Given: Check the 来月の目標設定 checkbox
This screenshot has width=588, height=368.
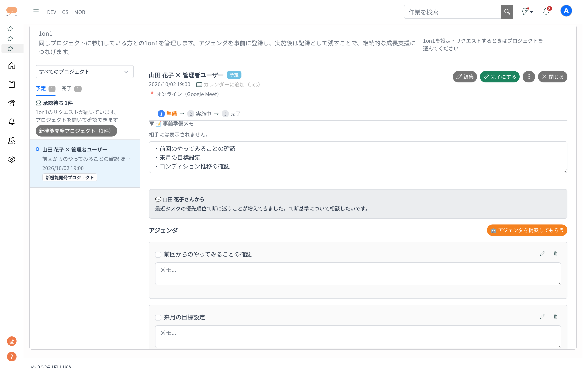Looking at the screenshot, I should 158,317.
